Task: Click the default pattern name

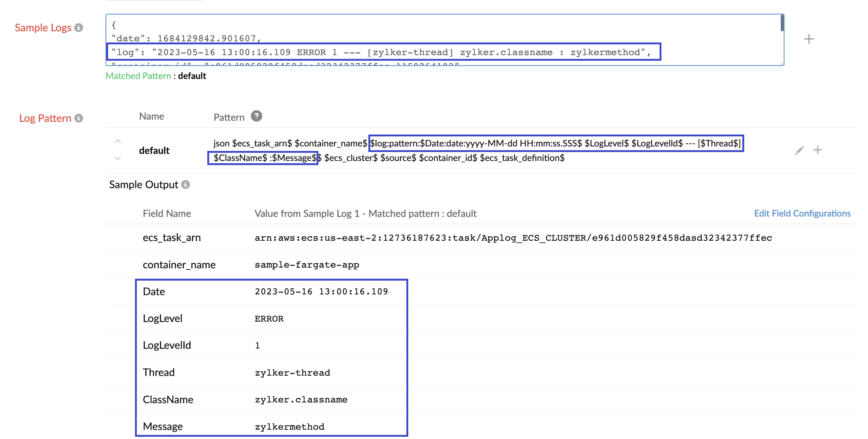Action: click(x=154, y=151)
